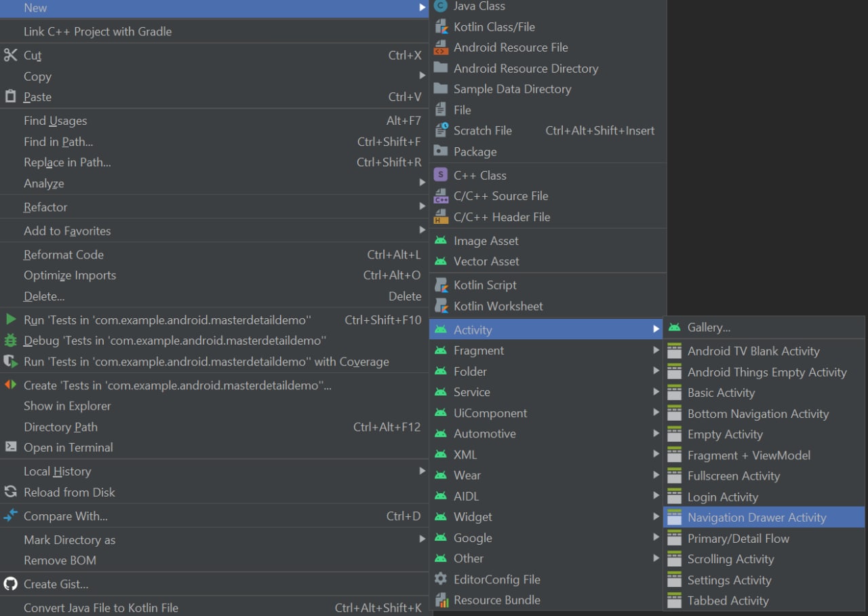Choose Show in Explorer
This screenshot has width=868, height=616.
214,406
